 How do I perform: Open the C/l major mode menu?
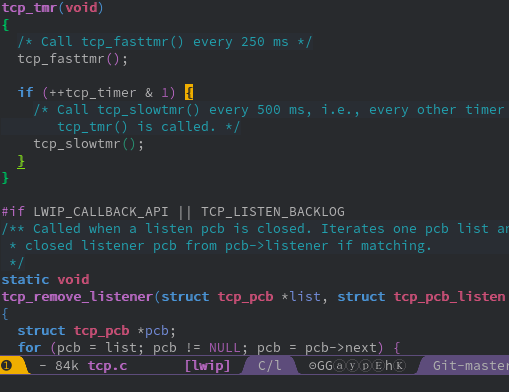[x=269, y=366]
